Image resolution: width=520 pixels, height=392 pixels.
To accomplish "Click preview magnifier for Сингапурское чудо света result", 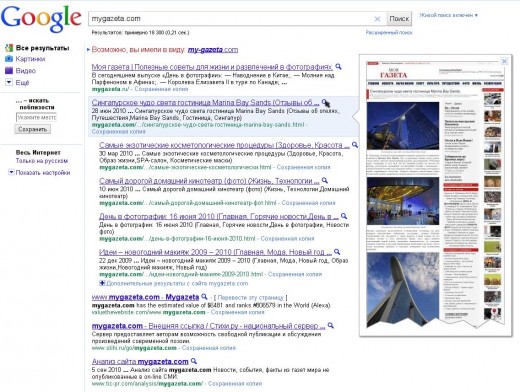I will coord(325,102).
